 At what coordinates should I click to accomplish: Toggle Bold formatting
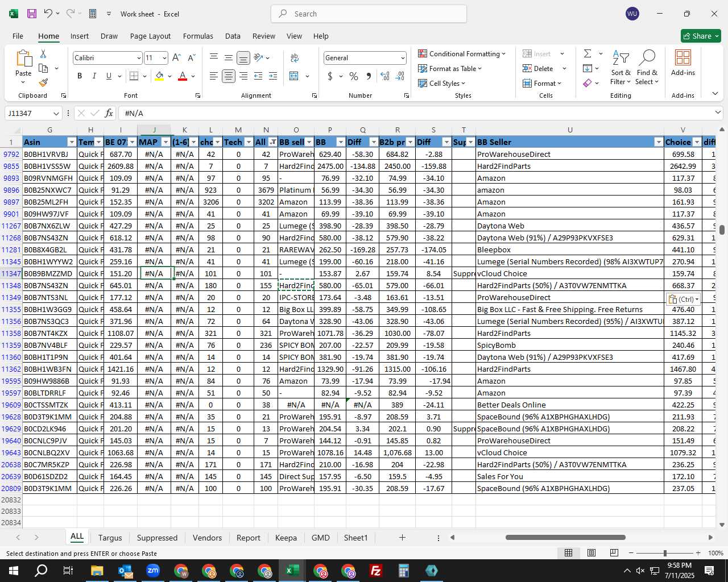[80, 76]
